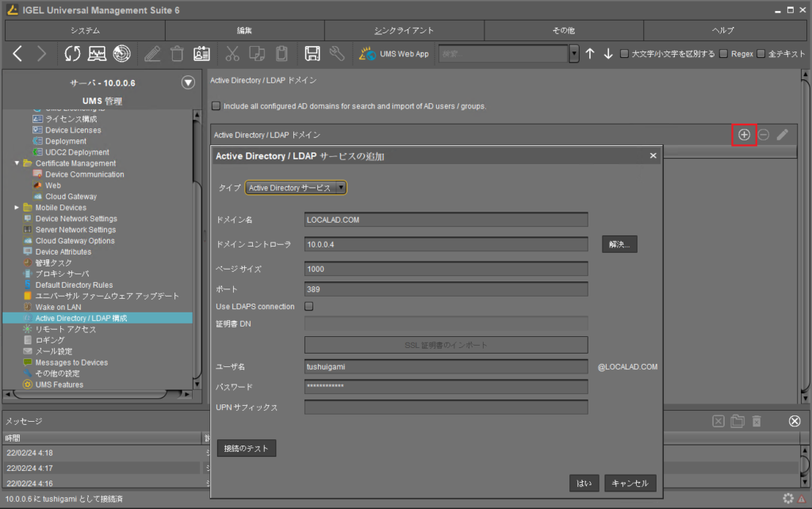Expand the Mobile Devices tree node
The width and height of the screenshot is (812, 509).
pos(17,208)
